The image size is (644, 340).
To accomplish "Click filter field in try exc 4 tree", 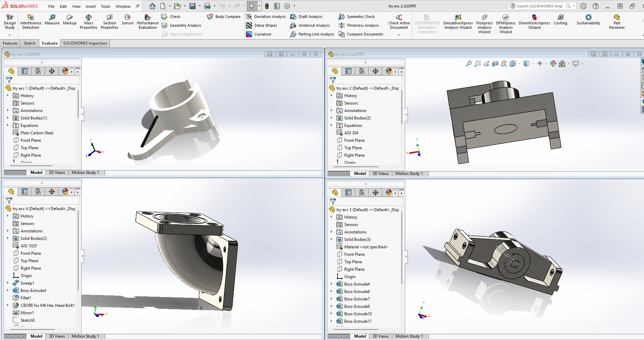I will 42,201.
